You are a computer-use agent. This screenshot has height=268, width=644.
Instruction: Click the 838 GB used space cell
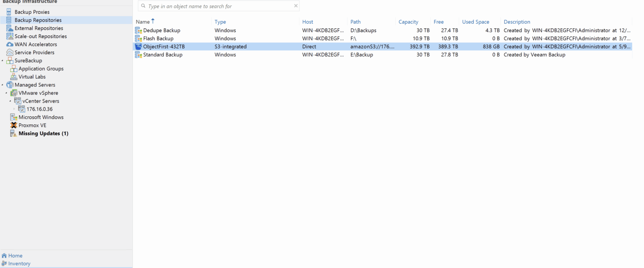coord(491,47)
